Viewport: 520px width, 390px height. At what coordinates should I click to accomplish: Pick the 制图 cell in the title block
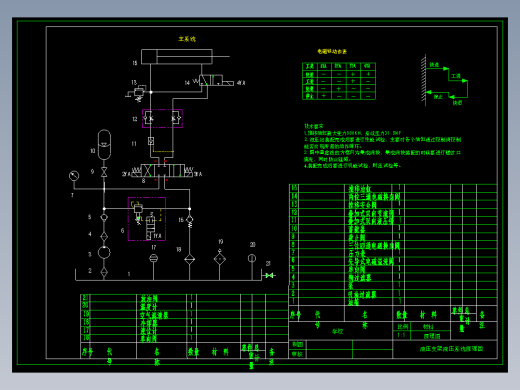(297, 344)
